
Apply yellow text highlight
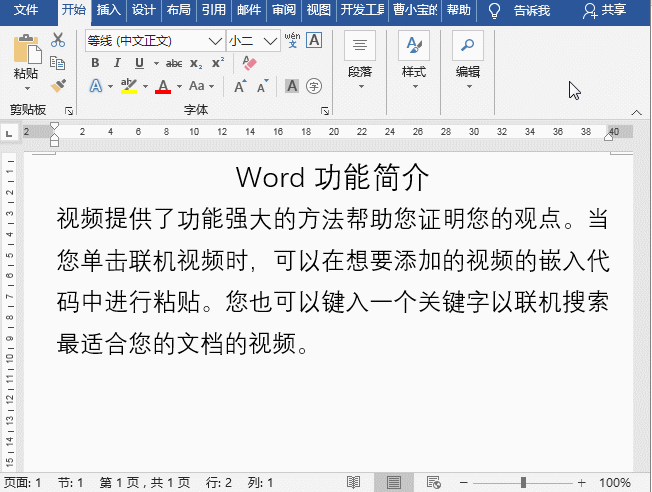pos(129,87)
